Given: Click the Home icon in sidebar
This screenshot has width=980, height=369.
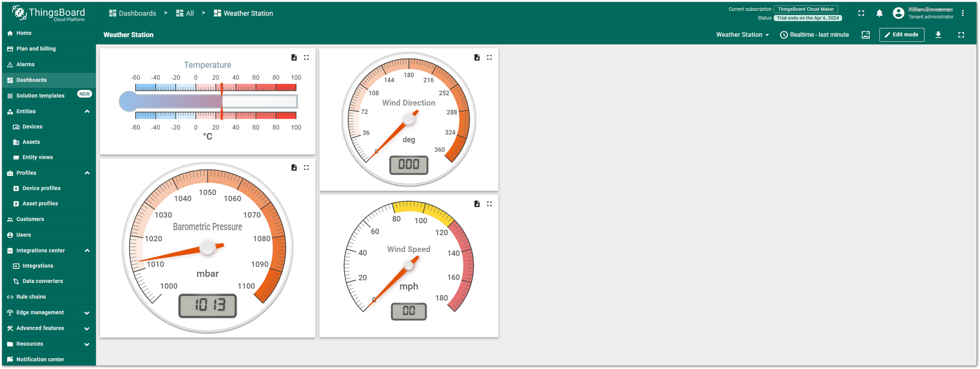Looking at the screenshot, I should pyautogui.click(x=10, y=33).
